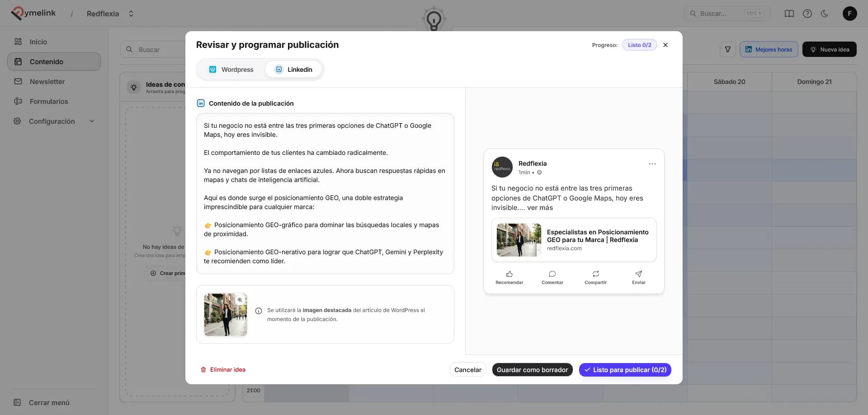Click redflexia.com link in preview card
The height and width of the screenshot is (415, 868).
[564, 248]
